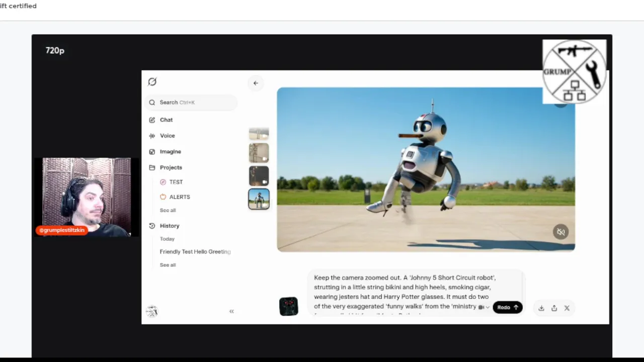The height and width of the screenshot is (362, 644).
Task: Select the dark third video thumbnail
Action: [259, 176]
